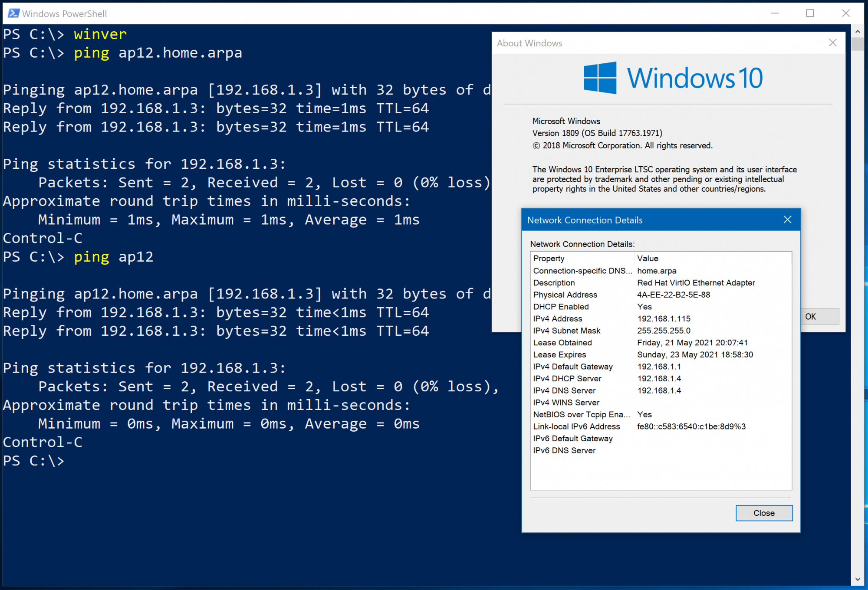Image resolution: width=868 pixels, height=590 pixels.
Task: Select the IPv4 Address row
Action: (557, 319)
